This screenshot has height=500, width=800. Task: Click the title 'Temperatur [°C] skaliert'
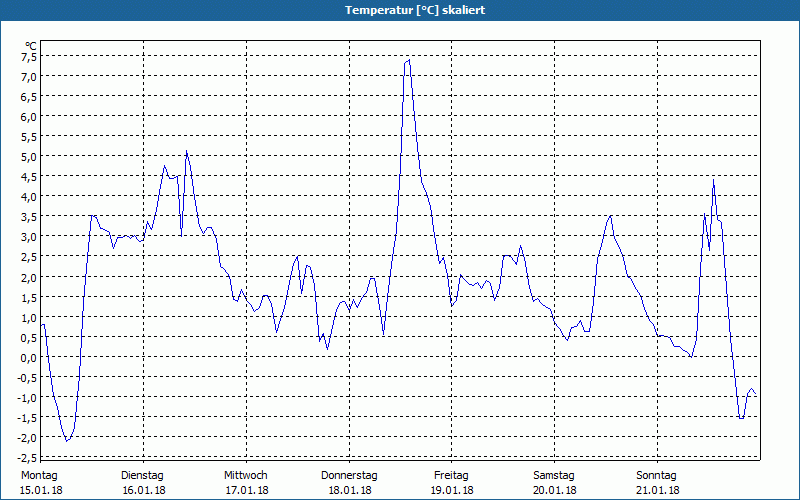415,10
